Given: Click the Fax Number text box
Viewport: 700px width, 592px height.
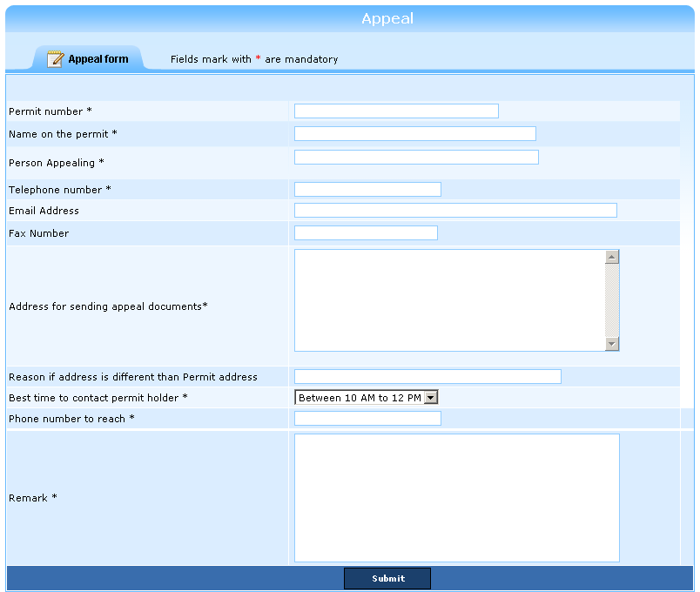Looking at the screenshot, I should [366, 232].
